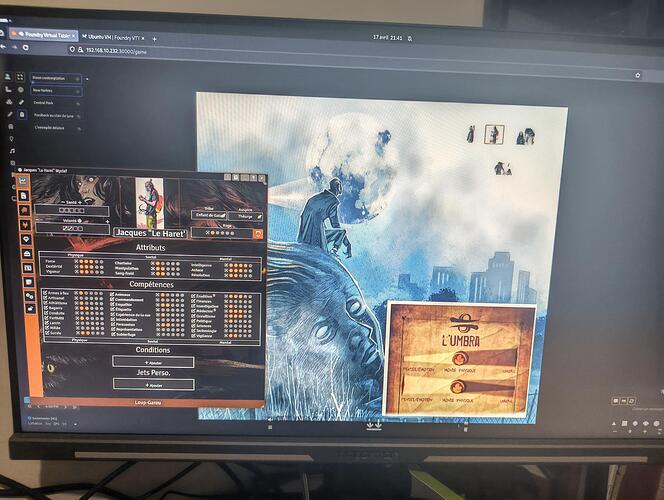Click the orange Rage roll button
664x500 pixels.
pyautogui.click(x=258, y=234)
